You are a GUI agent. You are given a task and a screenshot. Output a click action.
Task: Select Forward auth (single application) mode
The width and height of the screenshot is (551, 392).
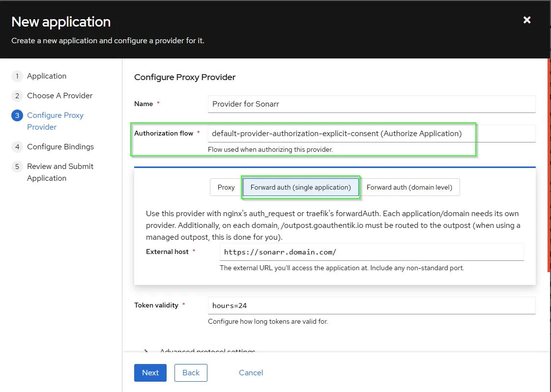301,187
